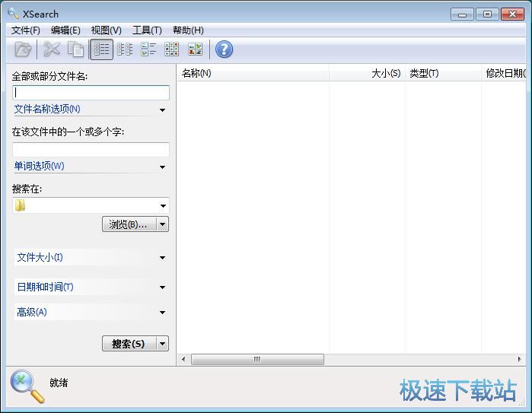Open the 帮助(H) menu

coord(188,30)
